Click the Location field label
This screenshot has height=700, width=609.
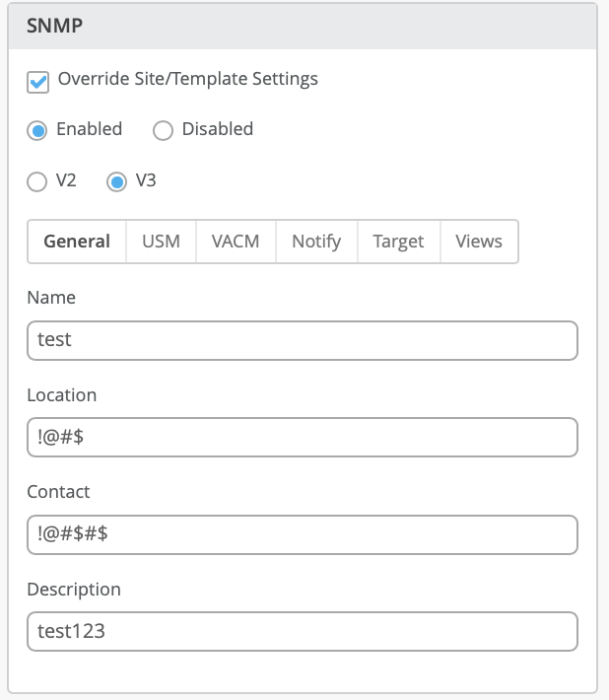(x=62, y=395)
